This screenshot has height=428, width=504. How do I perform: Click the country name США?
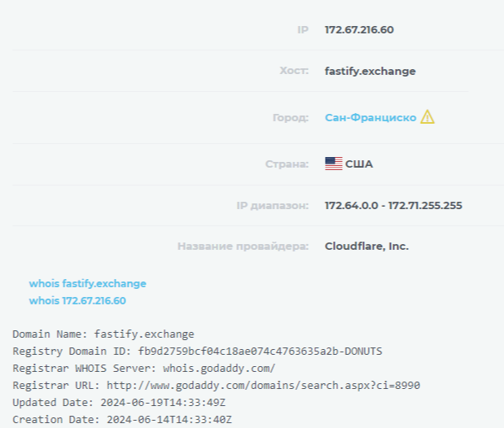(359, 164)
